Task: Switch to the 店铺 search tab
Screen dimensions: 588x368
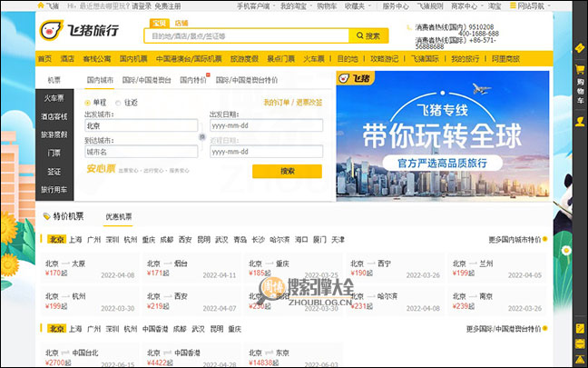Action: tap(181, 24)
